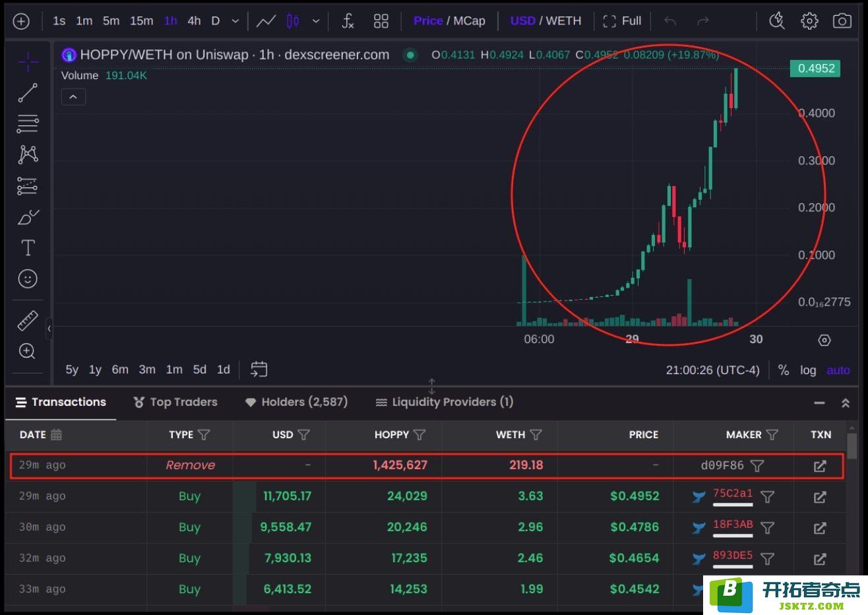
Task: Open the Liquidity Providers (1) tab
Action: (x=445, y=402)
